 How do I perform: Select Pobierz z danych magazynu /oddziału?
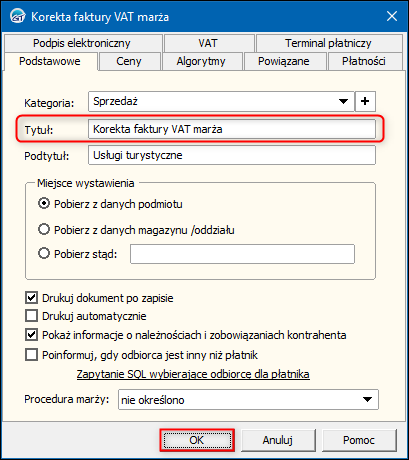click(x=44, y=229)
